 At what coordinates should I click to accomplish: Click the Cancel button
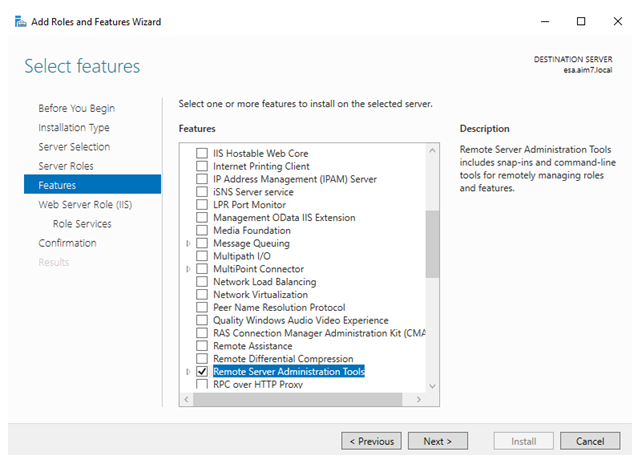tap(590, 441)
